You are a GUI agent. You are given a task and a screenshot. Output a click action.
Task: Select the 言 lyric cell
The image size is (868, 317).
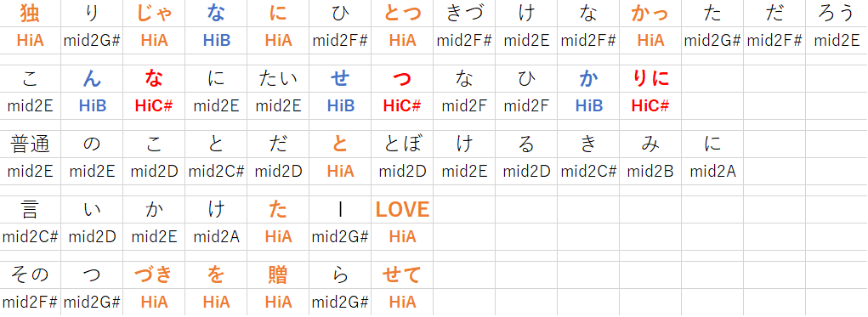click(x=31, y=210)
